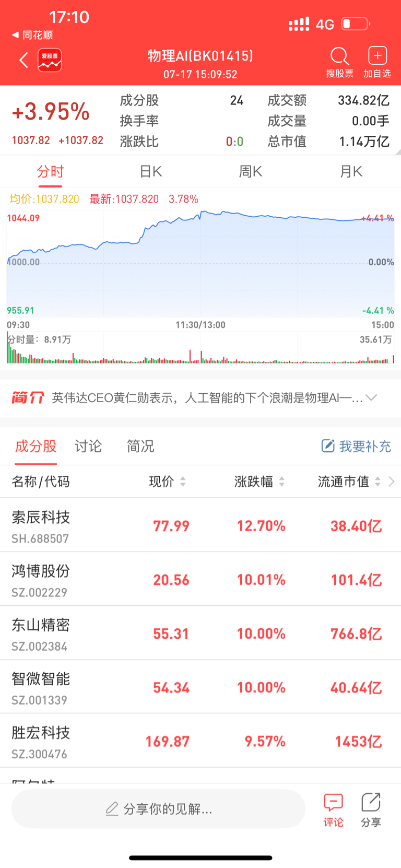Tap the 成交额 334.82亿 value
This screenshot has width=401, height=868.
pos(363,100)
